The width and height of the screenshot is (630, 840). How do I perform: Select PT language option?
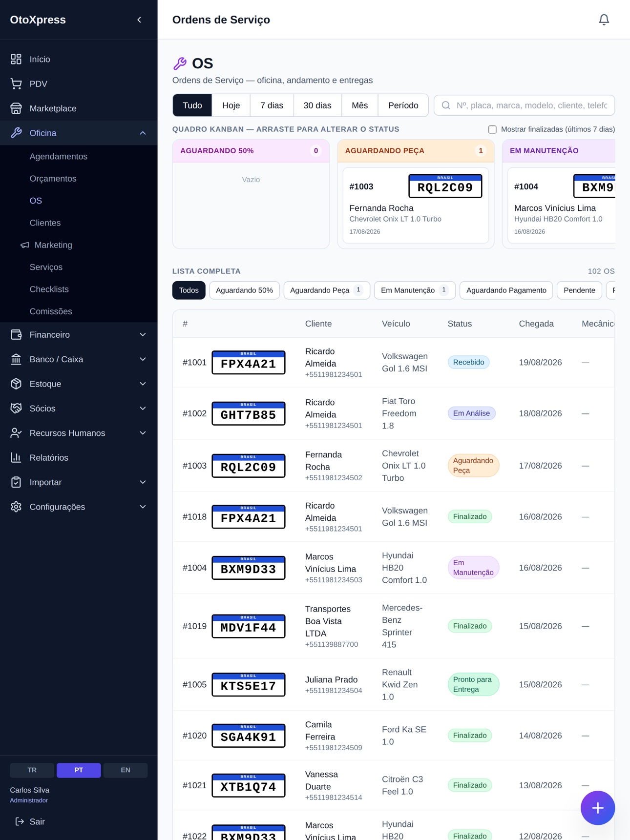(x=79, y=770)
